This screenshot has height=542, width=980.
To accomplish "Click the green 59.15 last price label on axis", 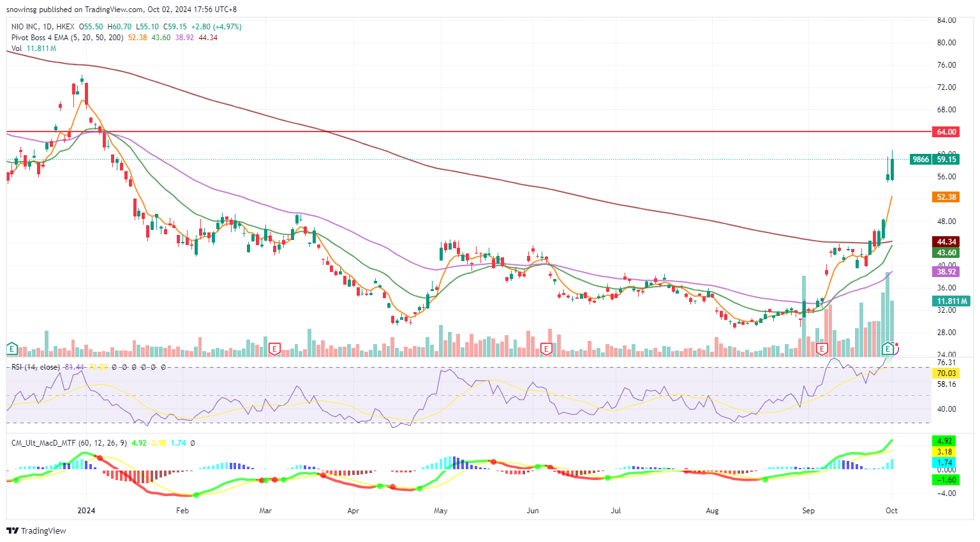I will point(946,160).
